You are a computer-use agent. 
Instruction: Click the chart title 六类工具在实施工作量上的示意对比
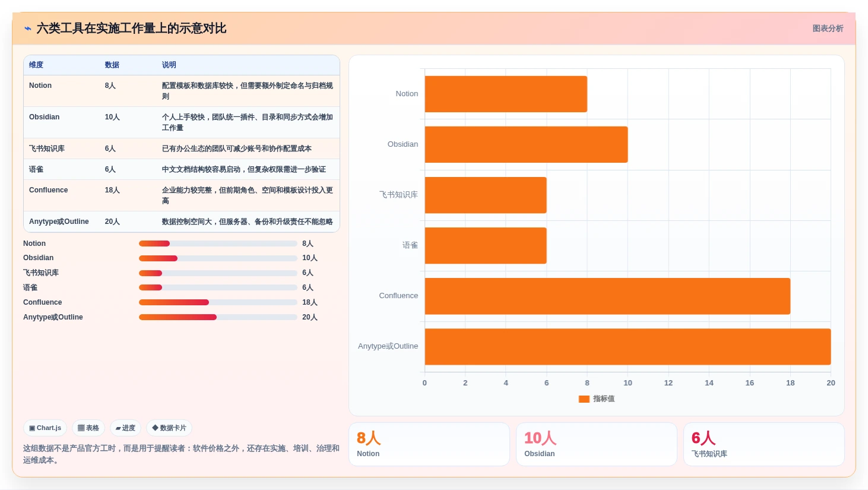(x=131, y=29)
